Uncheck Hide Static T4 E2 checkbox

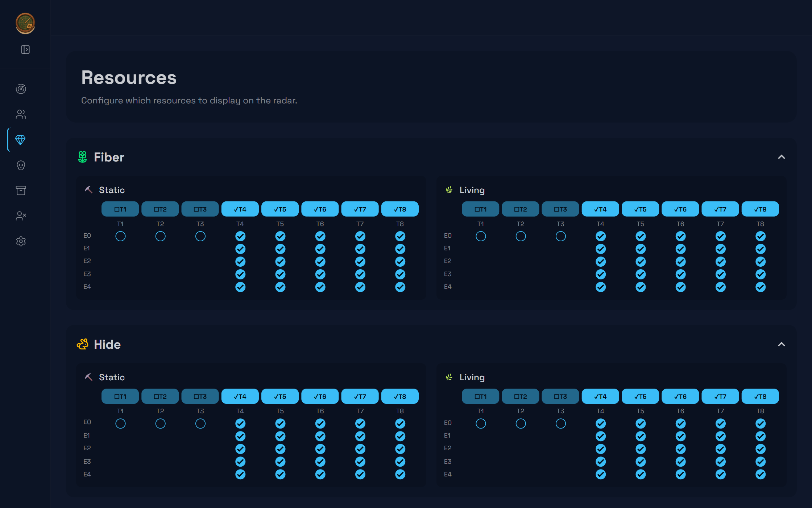(240, 449)
